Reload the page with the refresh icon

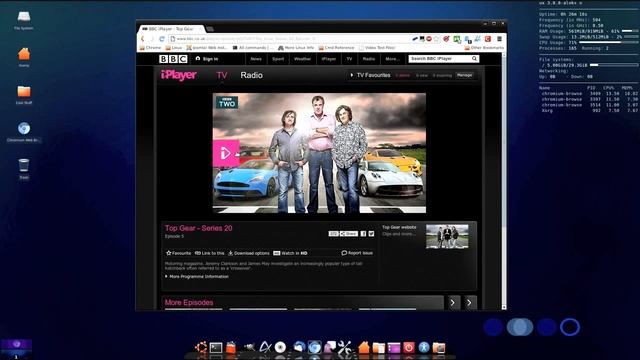(162, 39)
